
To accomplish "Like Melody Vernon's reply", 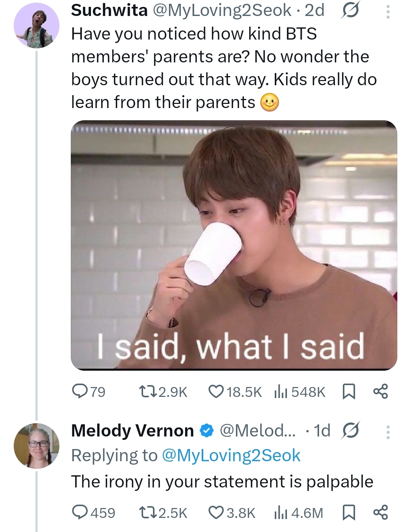I will [215, 512].
